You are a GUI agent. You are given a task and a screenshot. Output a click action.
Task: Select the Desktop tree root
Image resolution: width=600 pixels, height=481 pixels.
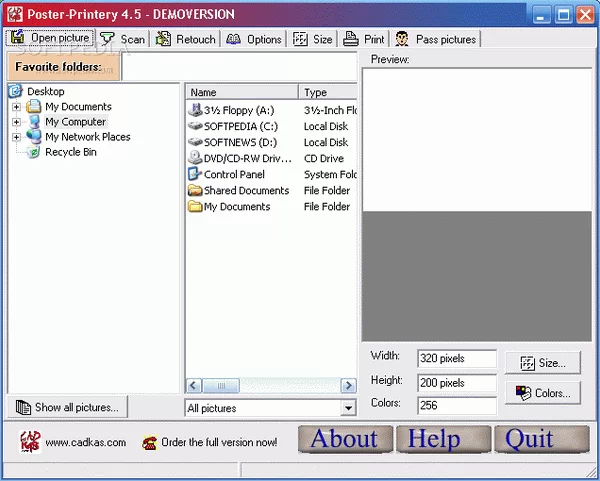tap(46, 91)
